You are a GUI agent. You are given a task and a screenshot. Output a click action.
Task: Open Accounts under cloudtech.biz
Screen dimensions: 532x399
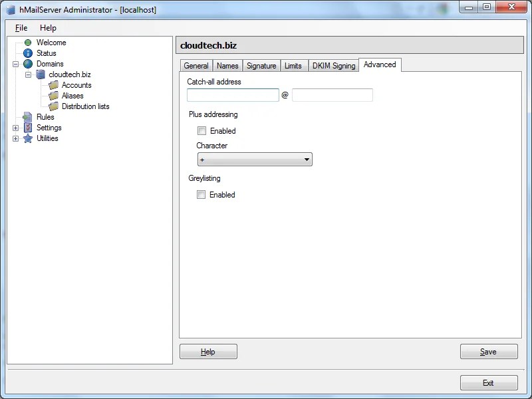(x=76, y=85)
